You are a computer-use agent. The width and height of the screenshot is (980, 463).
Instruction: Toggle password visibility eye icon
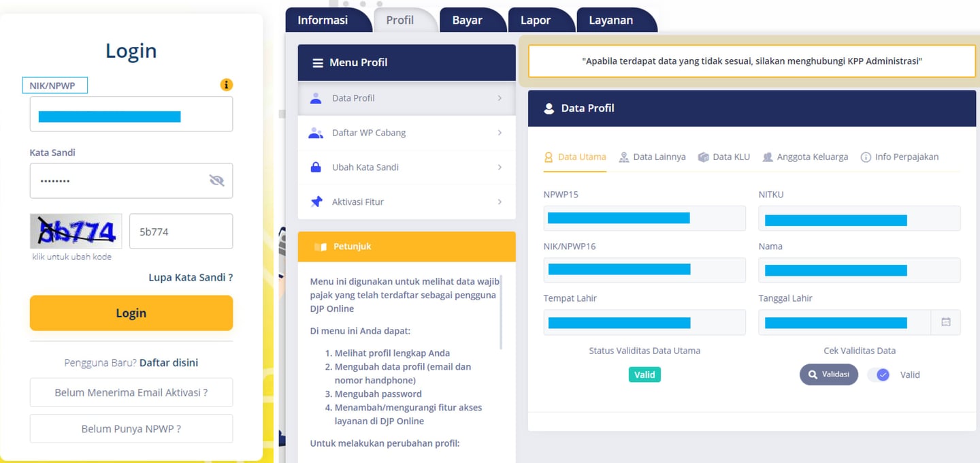tap(216, 180)
